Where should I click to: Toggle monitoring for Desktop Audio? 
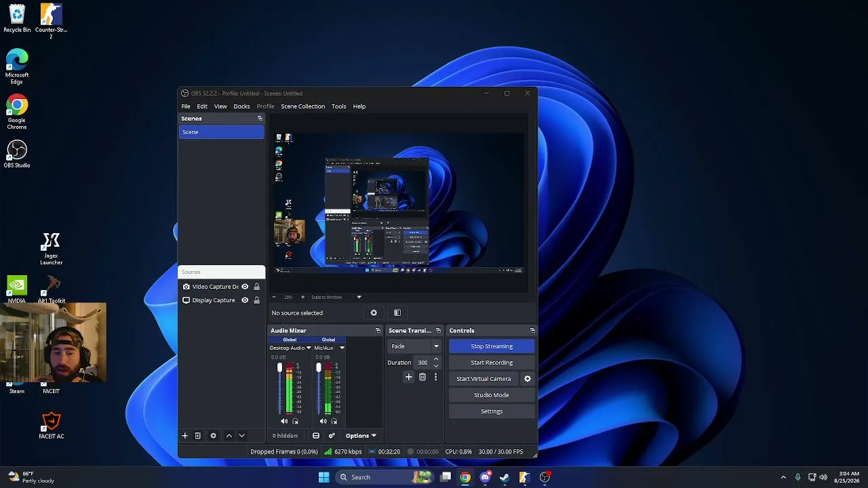point(295,422)
